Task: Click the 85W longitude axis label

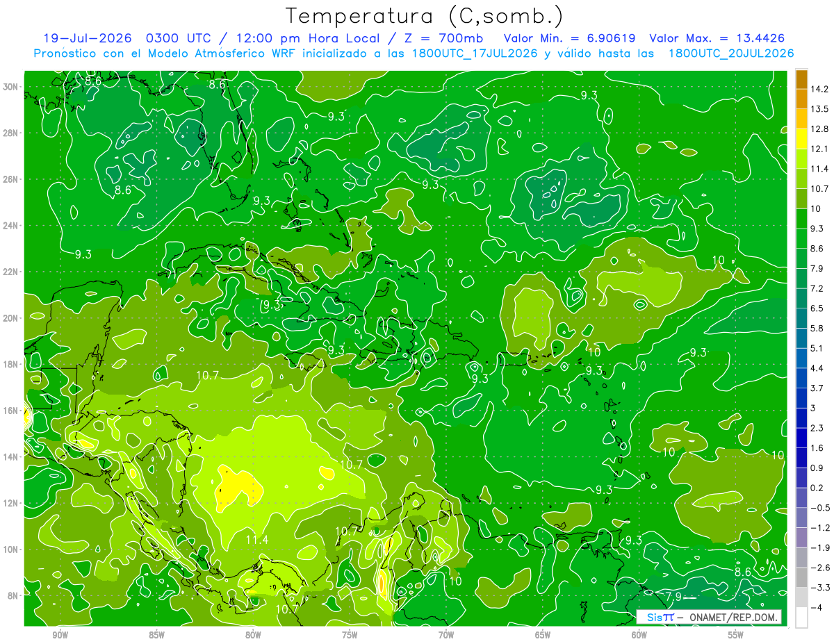Action: 156,634
